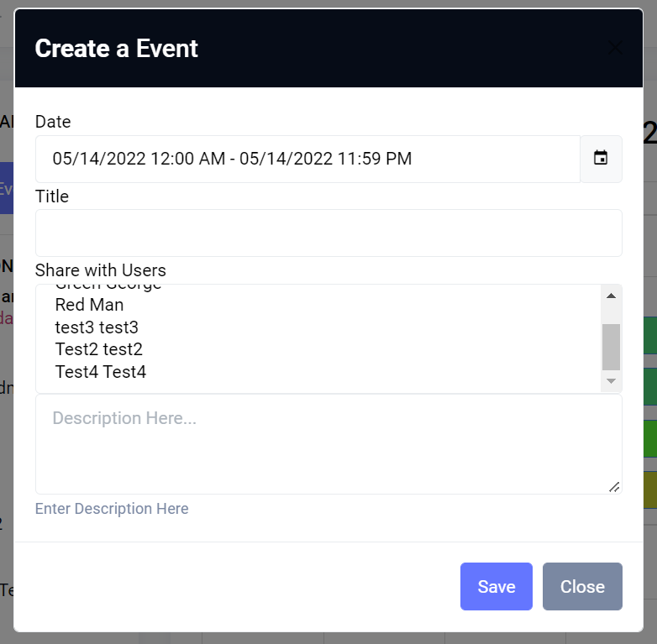This screenshot has width=657, height=644.
Task: Pick Test2 test2 user option
Action: pos(99,349)
